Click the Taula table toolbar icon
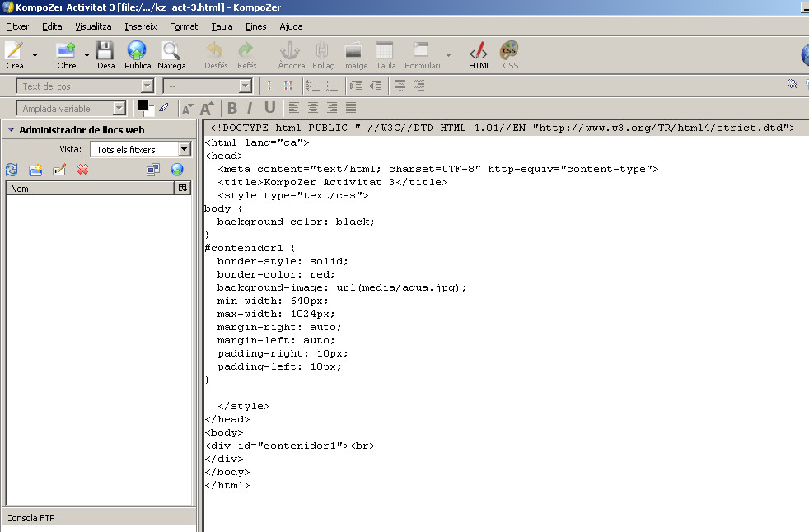Screen dimensions: 809x532 385,50
